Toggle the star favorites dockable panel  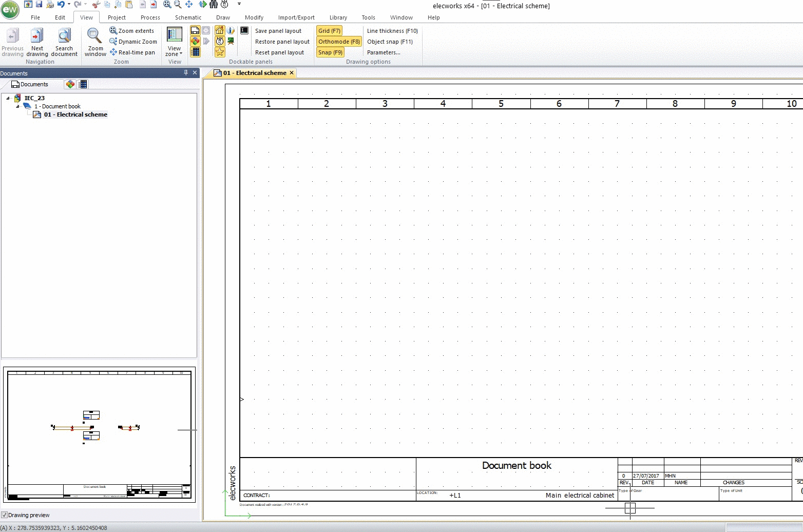coord(220,52)
